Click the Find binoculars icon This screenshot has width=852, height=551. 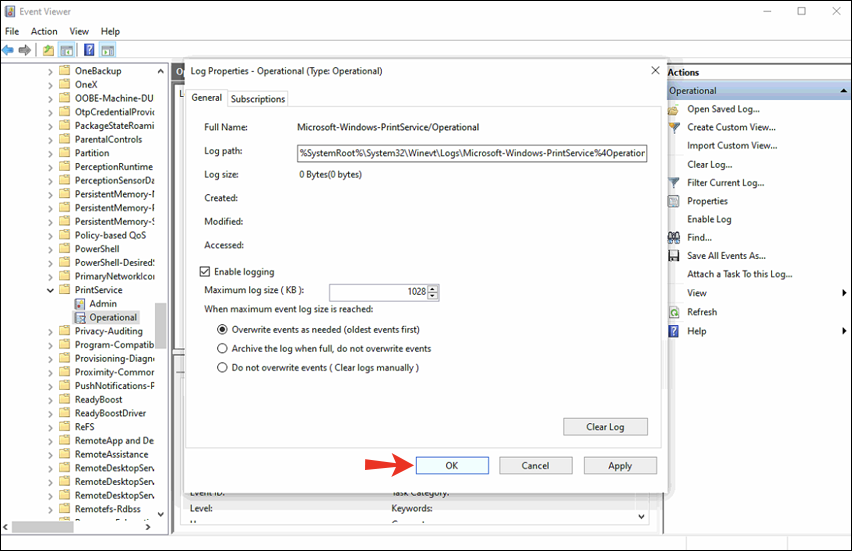coord(674,237)
